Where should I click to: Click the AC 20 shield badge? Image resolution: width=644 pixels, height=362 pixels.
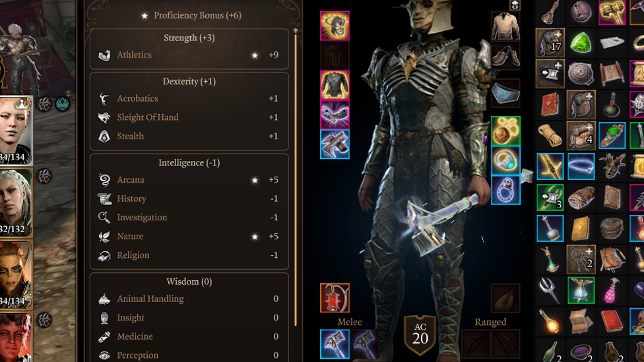pos(420,336)
